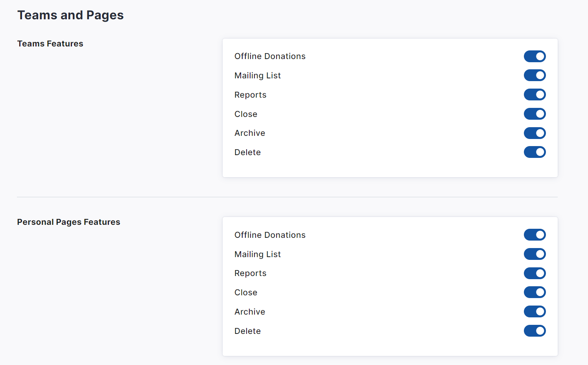Screen dimensions: 588x365
Task: Disable the Archive toggle for Teams Features
Action: coord(535,133)
